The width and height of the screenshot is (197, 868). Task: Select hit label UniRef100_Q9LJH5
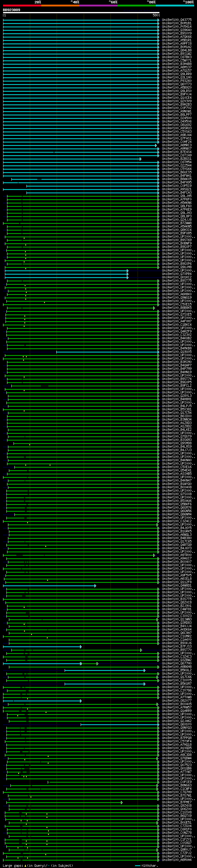click(x=177, y=196)
